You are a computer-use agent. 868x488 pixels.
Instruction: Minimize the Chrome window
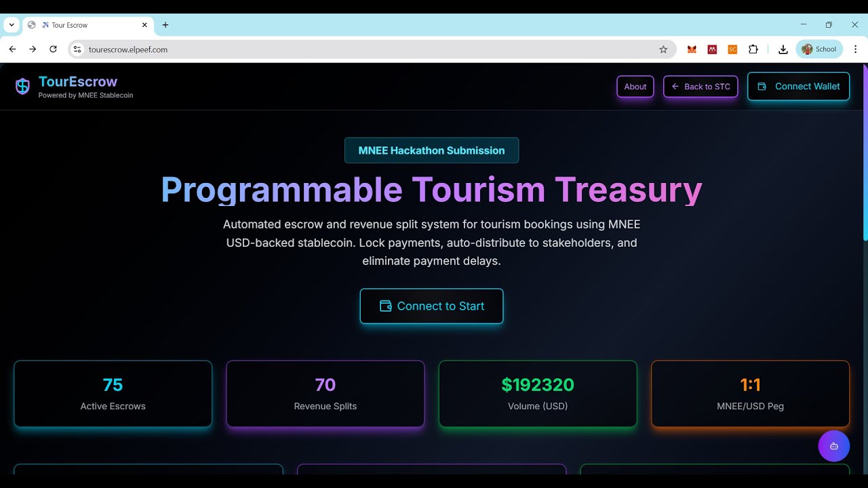(x=804, y=25)
